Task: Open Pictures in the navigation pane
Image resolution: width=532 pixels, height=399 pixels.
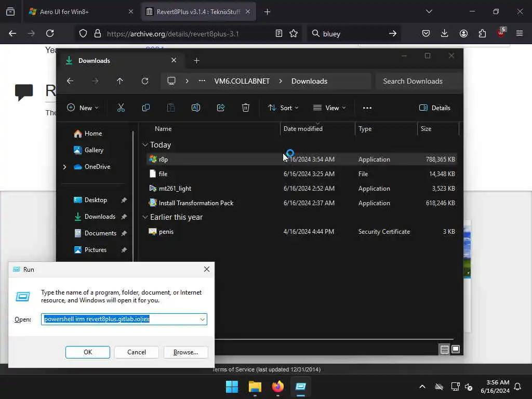Action: pos(90,250)
